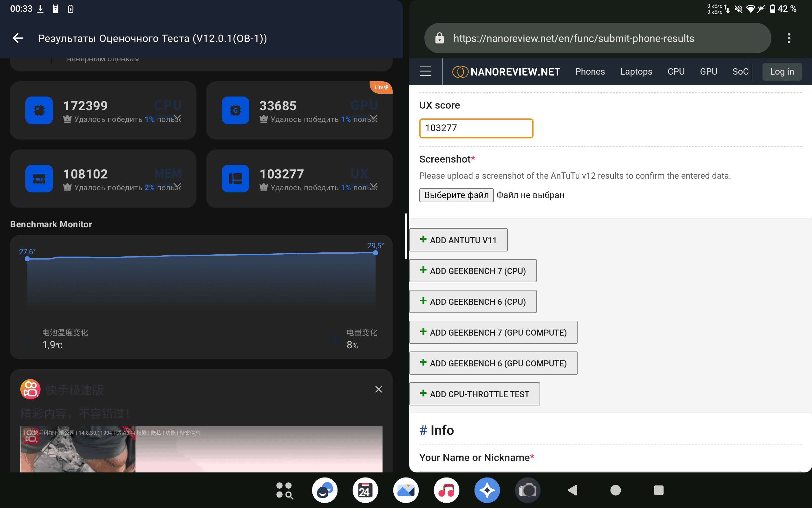Viewport: 812px width, 508px height.
Task: Open the gallery app in dock
Action: (x=406, y=490)
